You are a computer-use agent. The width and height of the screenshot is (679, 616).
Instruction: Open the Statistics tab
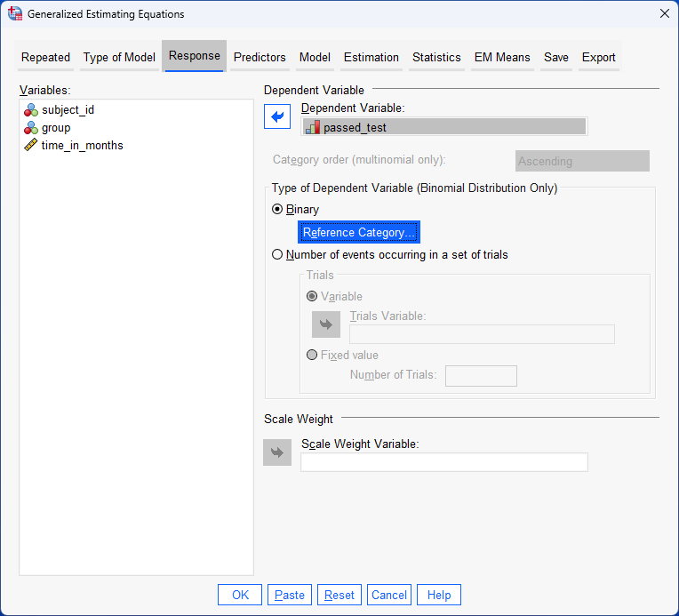pos(436,57)
